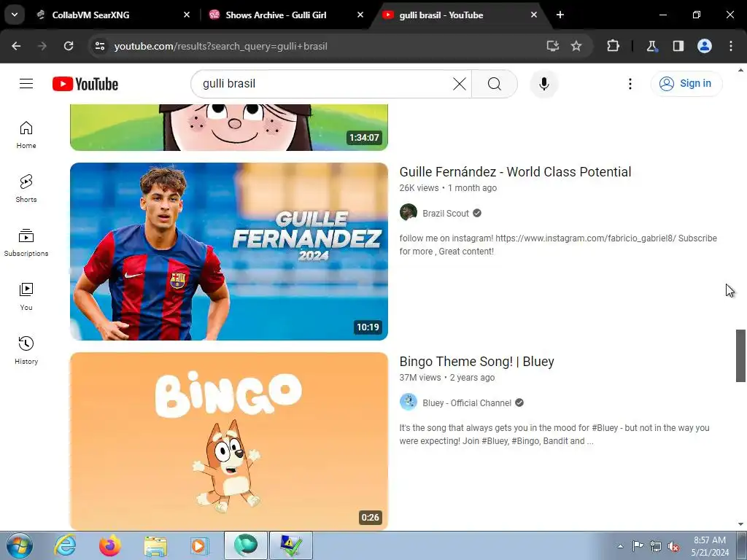Screen dimensions: 747x560
Task: Open Windows Media Player from taskbar
Action: [x=200, y=545]
